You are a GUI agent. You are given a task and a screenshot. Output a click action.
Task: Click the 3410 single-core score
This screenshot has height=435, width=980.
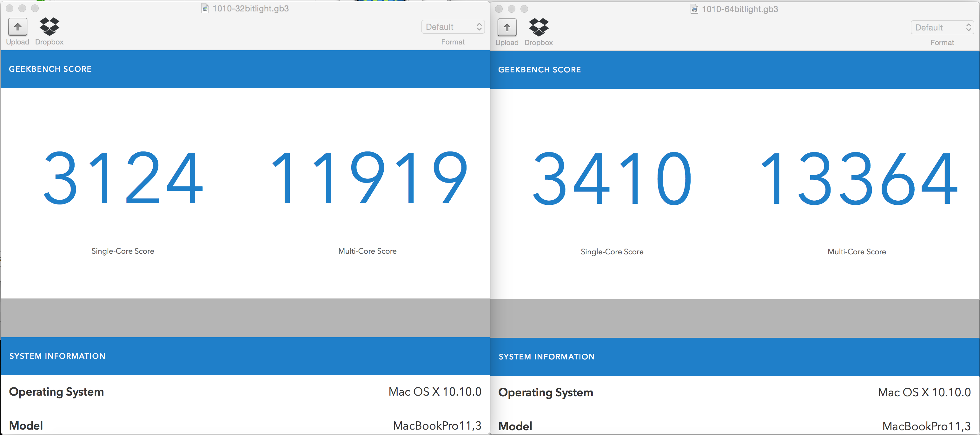(612, 178)
